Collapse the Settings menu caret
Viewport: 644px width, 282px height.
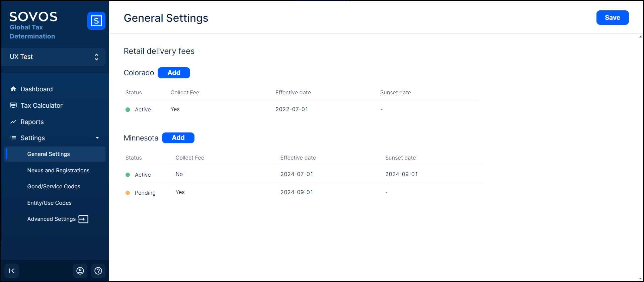pos(97,138)
